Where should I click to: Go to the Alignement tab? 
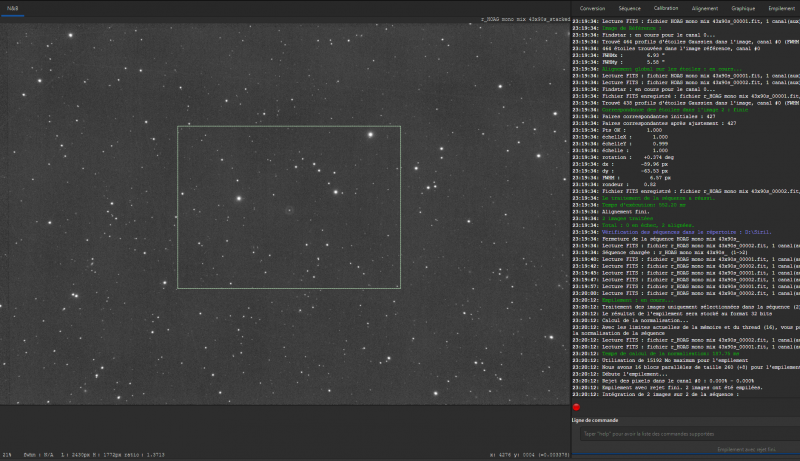point(705,9)
